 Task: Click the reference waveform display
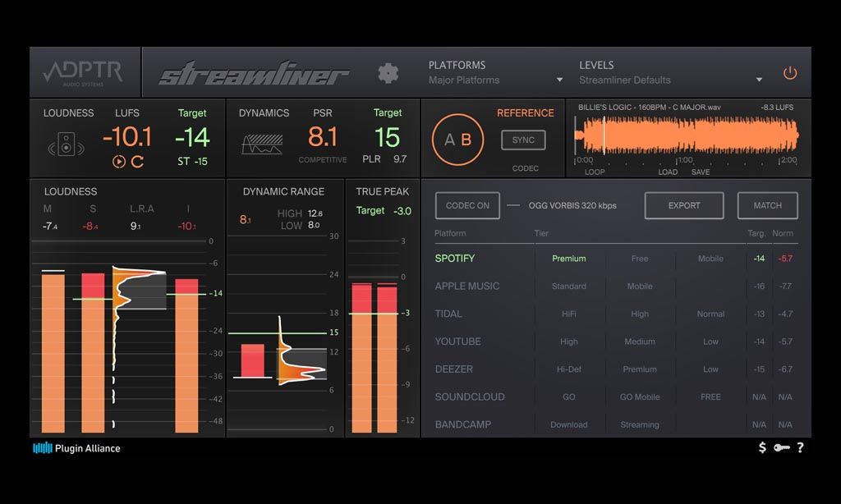pos(686,135)
